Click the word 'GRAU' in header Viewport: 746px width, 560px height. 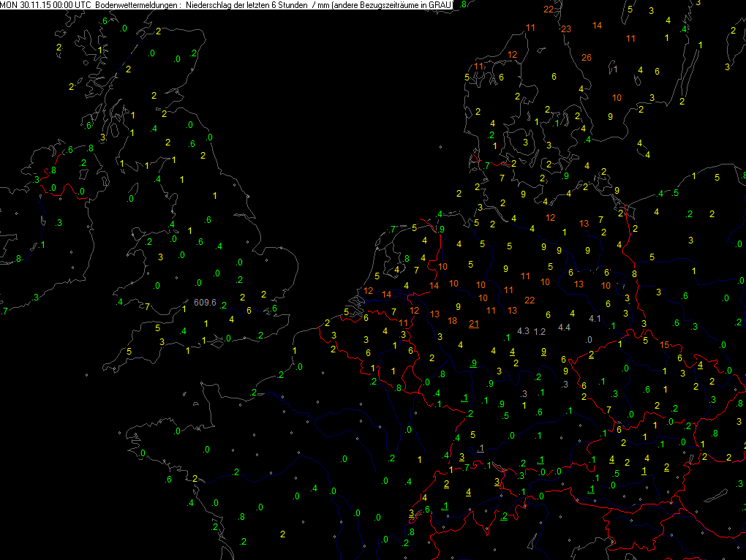(x=439, y=5)
